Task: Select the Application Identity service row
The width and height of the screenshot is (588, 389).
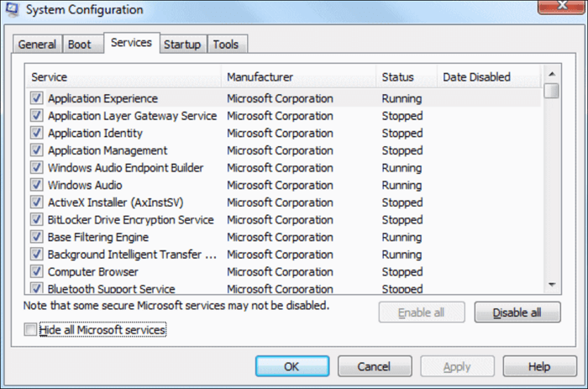Action: tap(95, 133)
